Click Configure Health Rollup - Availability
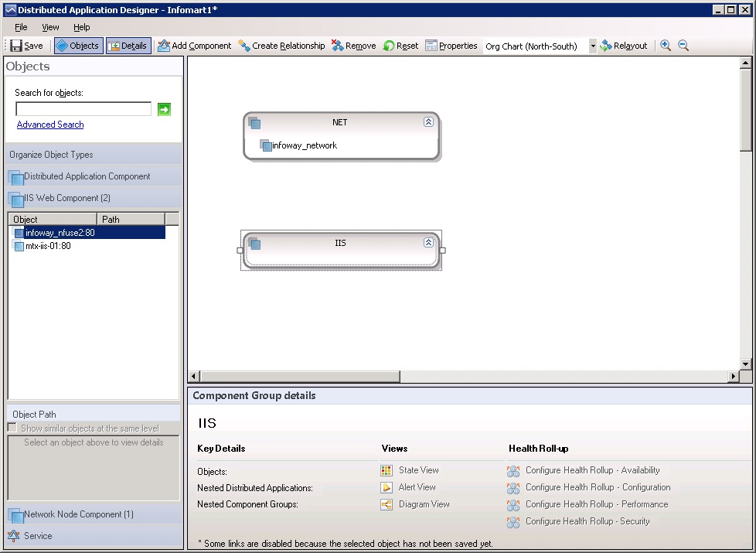756x553 pixels. click(593, 470)
